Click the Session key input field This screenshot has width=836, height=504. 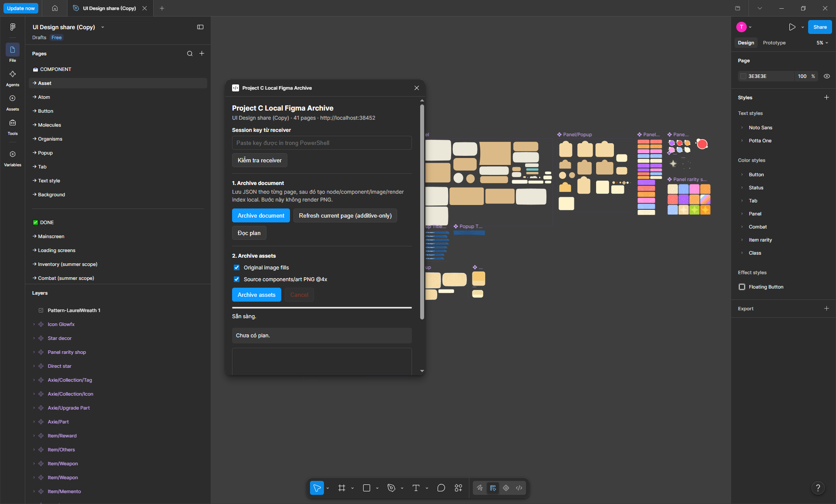322,143
